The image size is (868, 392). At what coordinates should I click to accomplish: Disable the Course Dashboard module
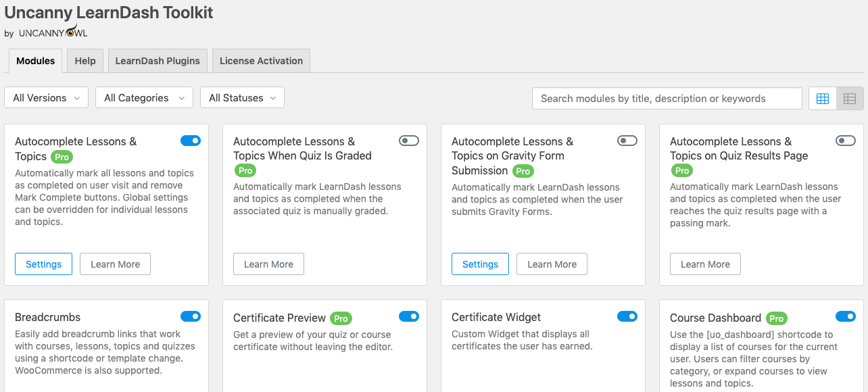846,316
